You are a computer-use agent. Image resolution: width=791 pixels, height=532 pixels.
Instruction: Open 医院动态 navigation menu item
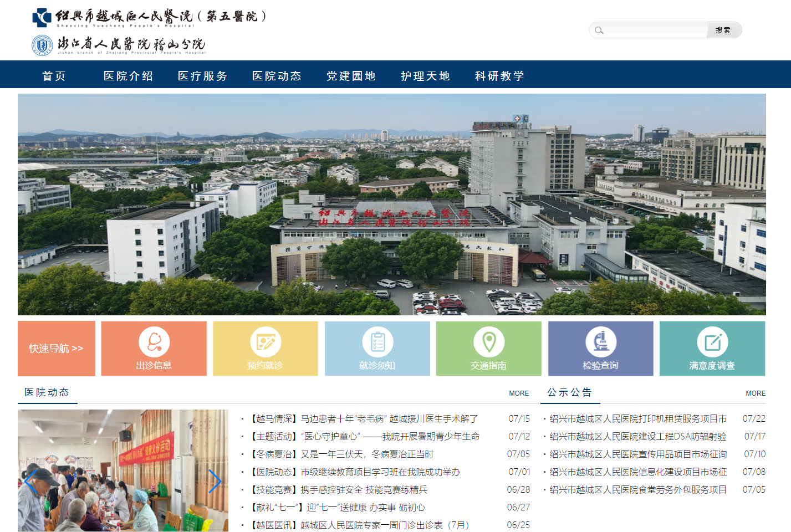[x=277, y=76]
